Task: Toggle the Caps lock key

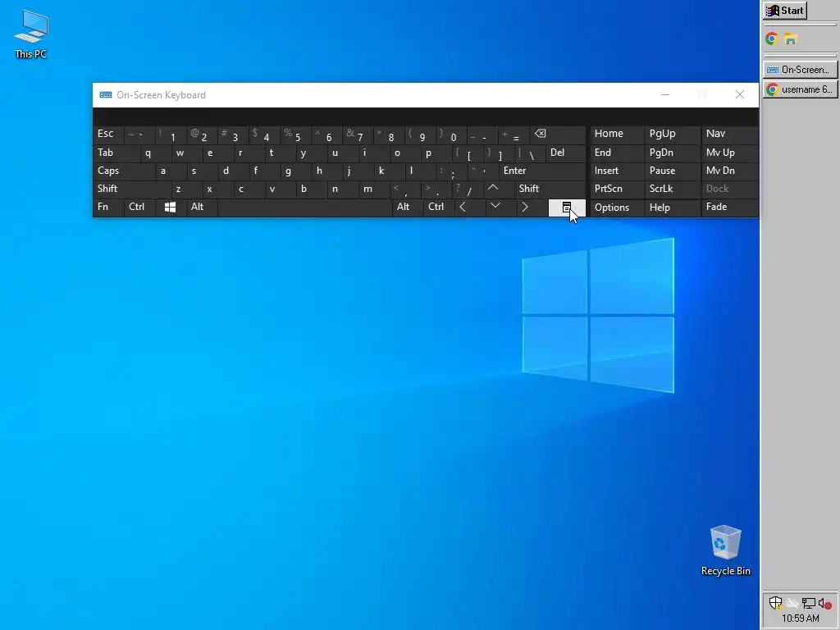Action: pos(124,171)
